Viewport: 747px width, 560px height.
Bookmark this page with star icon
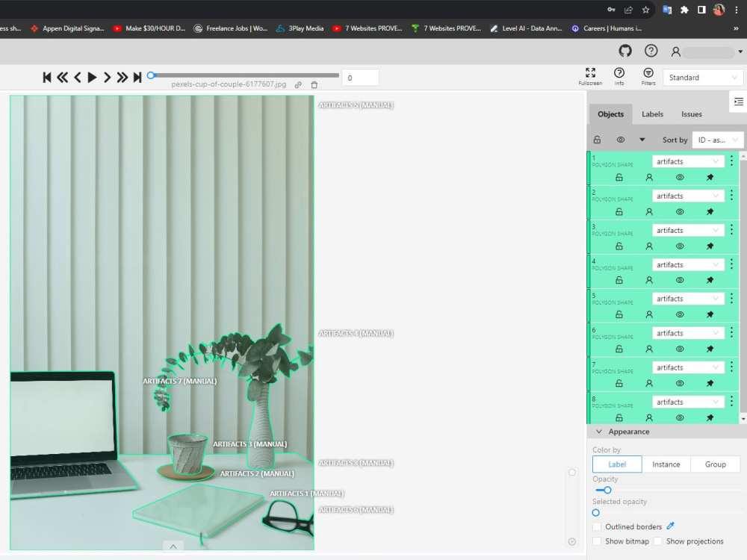tap(645, 10)
